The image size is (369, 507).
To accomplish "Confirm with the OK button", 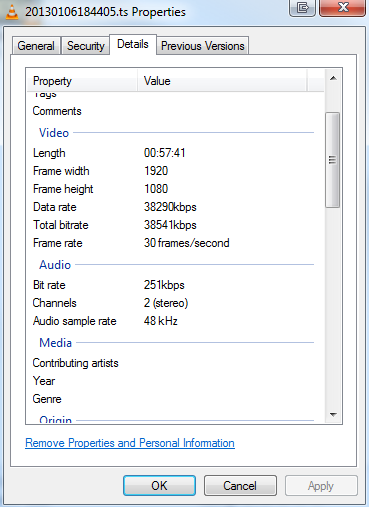I will [159, 486].
